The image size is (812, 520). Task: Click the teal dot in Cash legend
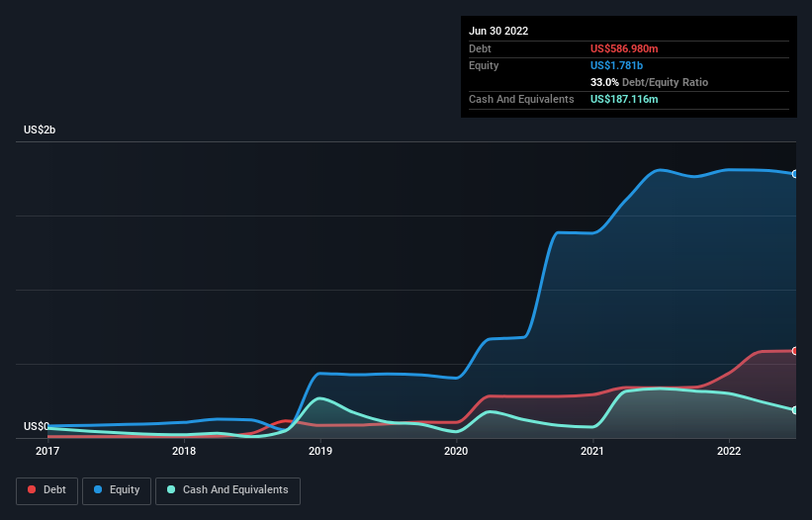click(x=171, y=489)
